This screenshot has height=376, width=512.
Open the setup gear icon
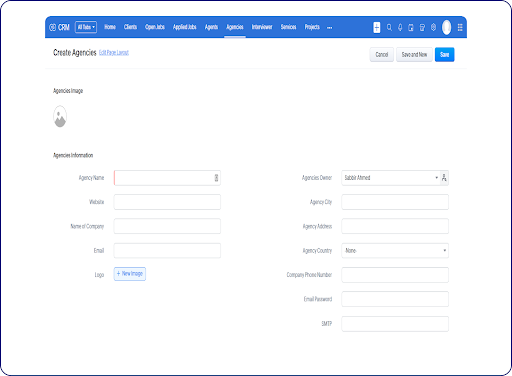[433, 27]
